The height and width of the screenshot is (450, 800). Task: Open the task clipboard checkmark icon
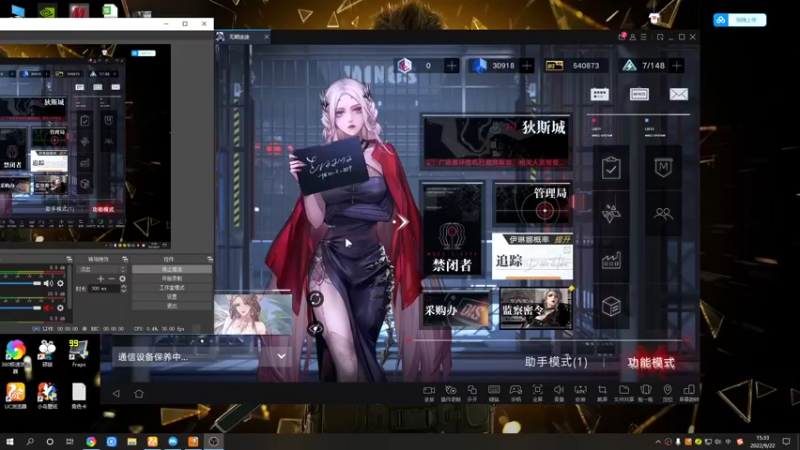[x=611, y=168]
